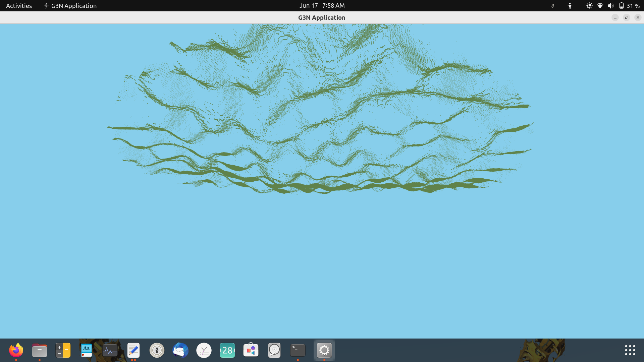
Task: Open Thunderbird mail from the dock
Action: [180, 351]
